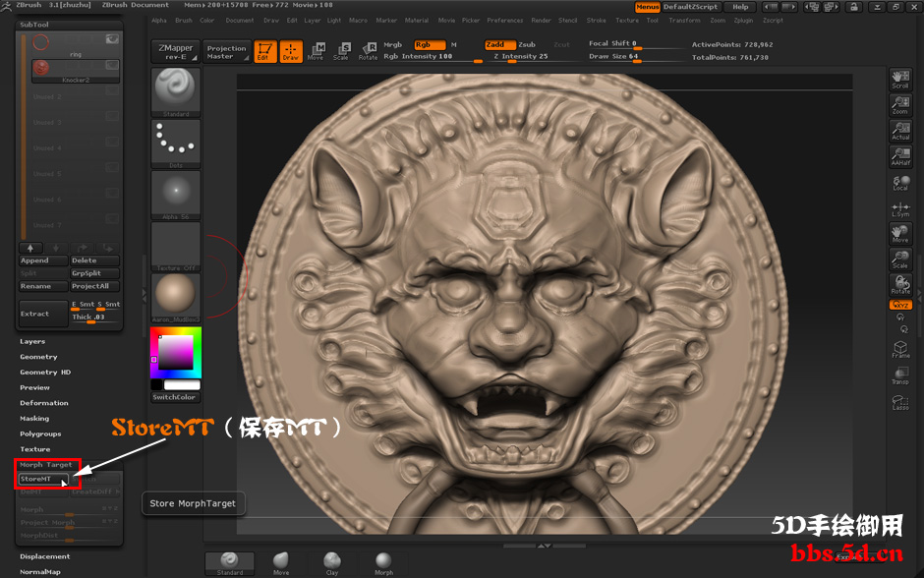Adjust the Draw Size slider

click(x=636, y=57)
